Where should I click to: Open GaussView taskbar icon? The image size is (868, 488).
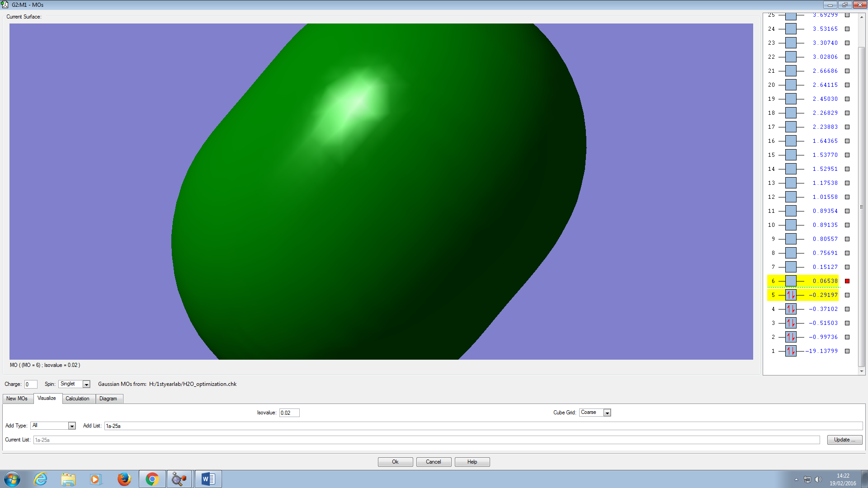click(179, 479)
